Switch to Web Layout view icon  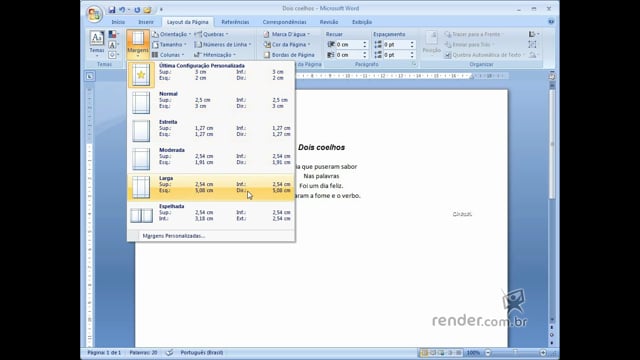point(442,353)
